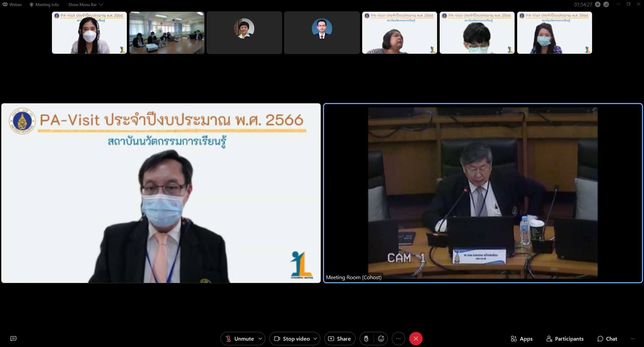The image size is (644, 347).
Task: Expand audio options arrow next to Unmute
Action: point(260,339)
